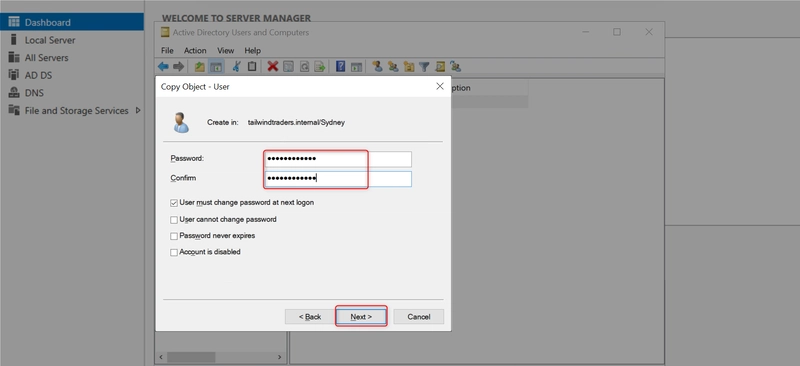Click the Create new user icon
The height and width of the screenshot is (366, 800).
click(378, 66)
